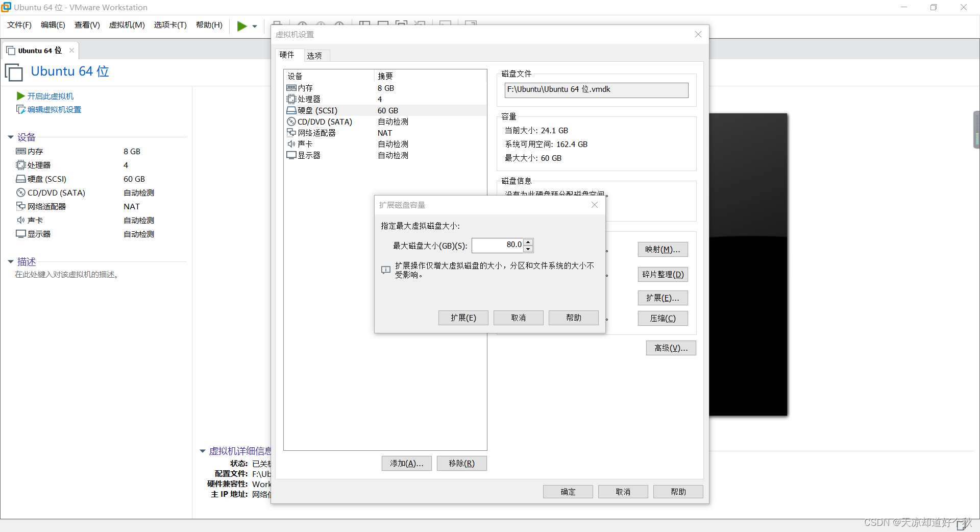The width and height of the screenshot is (980, 532).
Task: Click the 声卡 icon in settings device list
Action: coord(291,144)
